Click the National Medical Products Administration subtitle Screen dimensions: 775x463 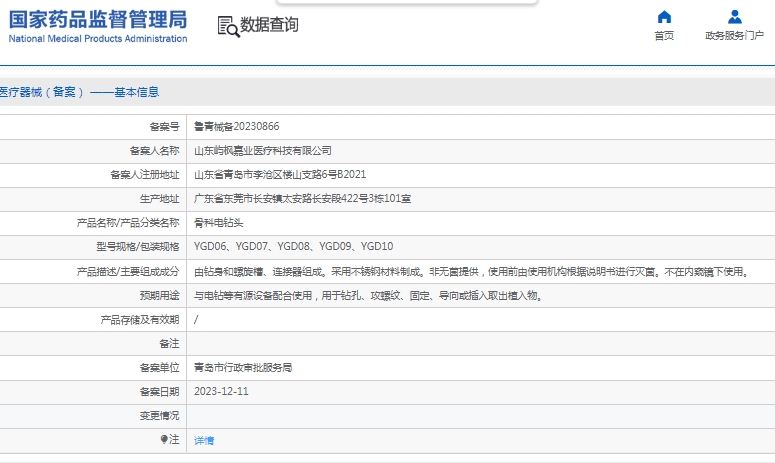pyautogui.click(x=98, y=39)
